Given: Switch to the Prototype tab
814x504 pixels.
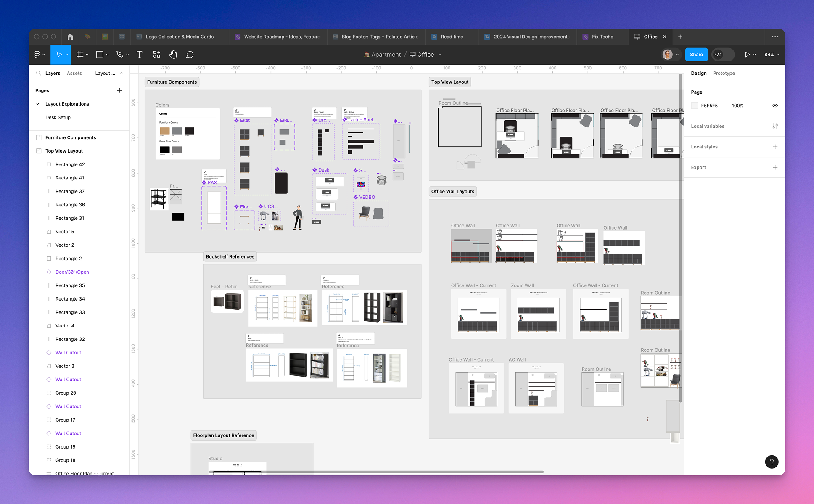Looking at the screenshot, I should (724, 73).
